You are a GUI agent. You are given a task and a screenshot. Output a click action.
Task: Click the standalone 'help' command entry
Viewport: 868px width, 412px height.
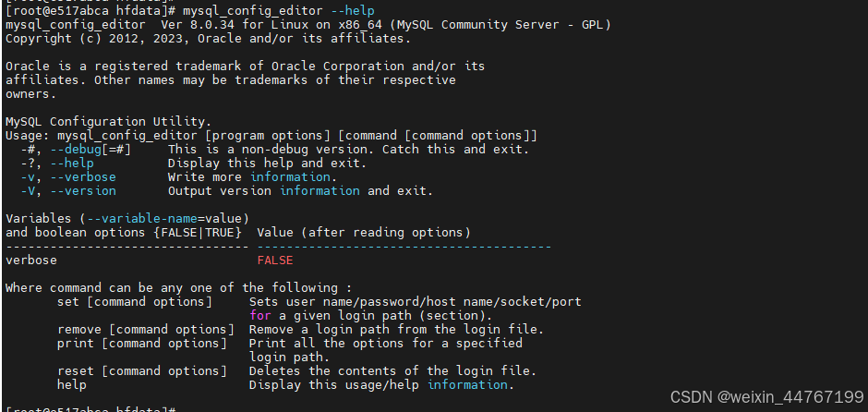point(71,385)
